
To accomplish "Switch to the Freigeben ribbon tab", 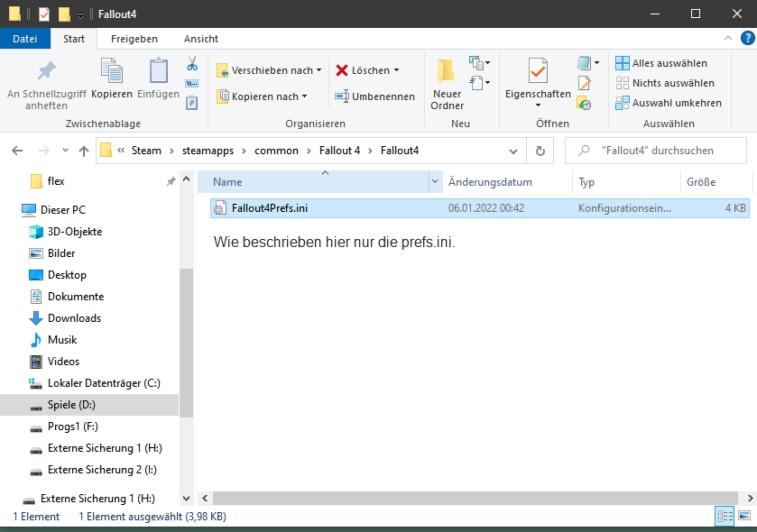I will [134, 39].
